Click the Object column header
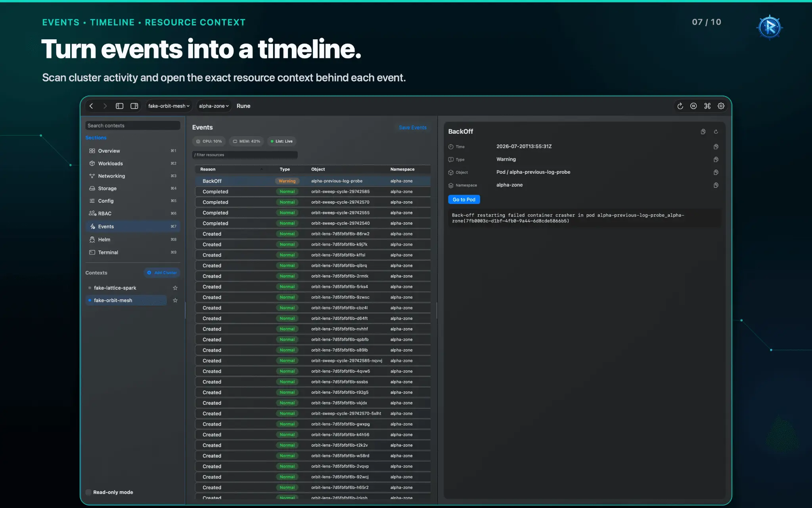This screenshot has width=812, height=508. click(x=318, y=169)
